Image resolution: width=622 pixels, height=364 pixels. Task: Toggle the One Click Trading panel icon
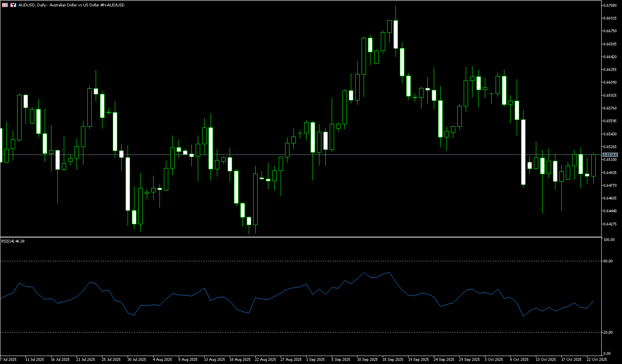click(x=13, y=5)
